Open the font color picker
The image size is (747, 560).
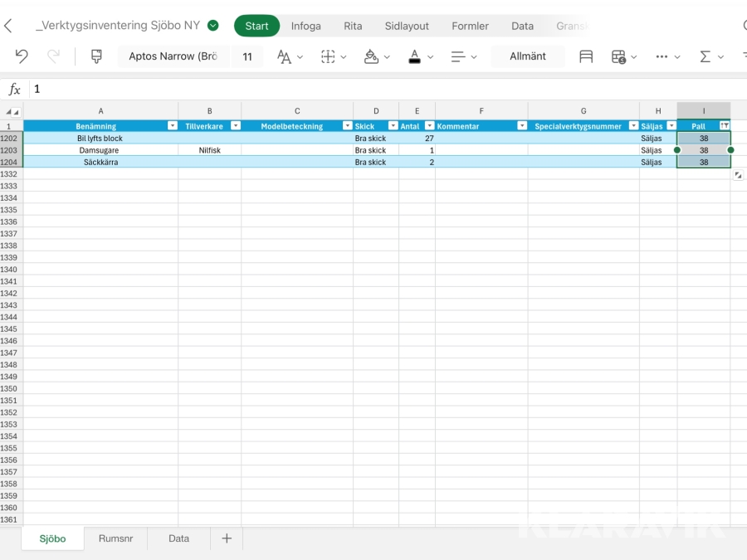click(x=415, y=56)
